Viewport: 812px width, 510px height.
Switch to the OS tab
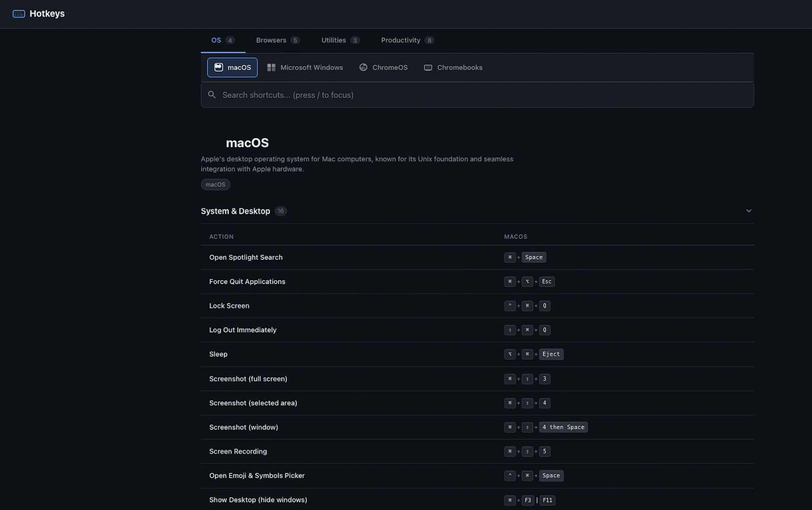coord(223,40)
